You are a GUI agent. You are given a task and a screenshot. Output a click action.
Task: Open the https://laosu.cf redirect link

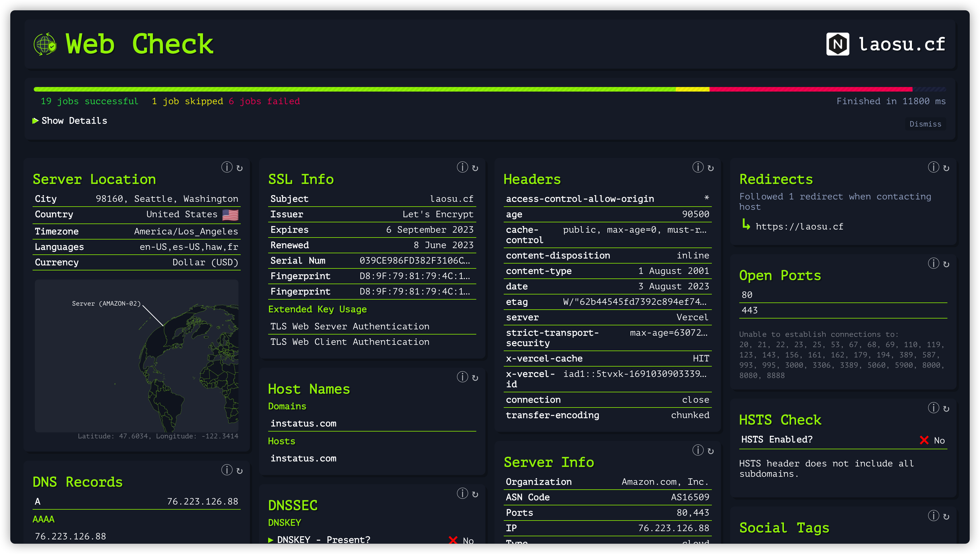[x=800, y=226]
